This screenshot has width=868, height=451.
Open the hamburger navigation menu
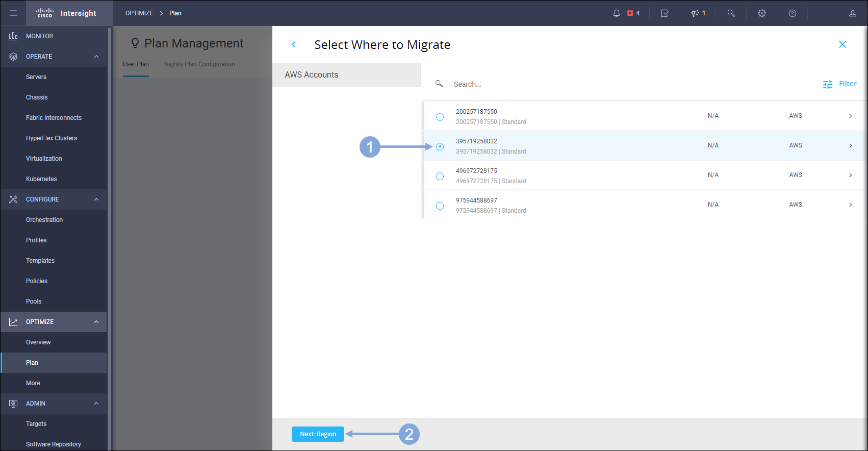(13, 13)
